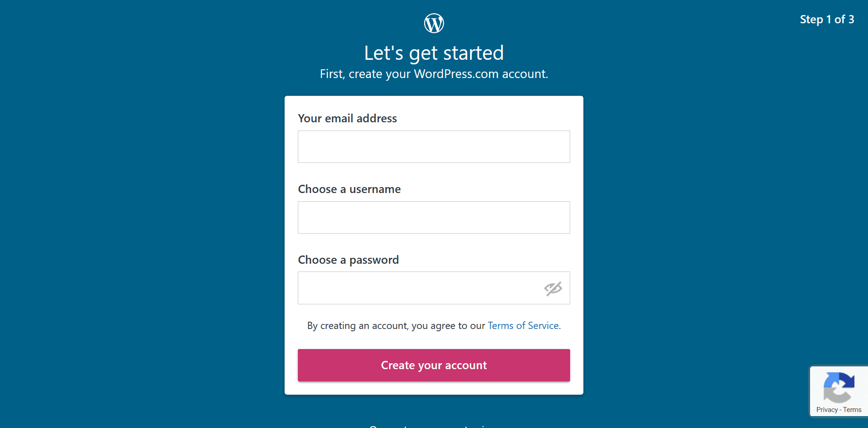The image size is (868, 428).
Task: Open the Terms of Service link
Action: [x=523, y=325]
